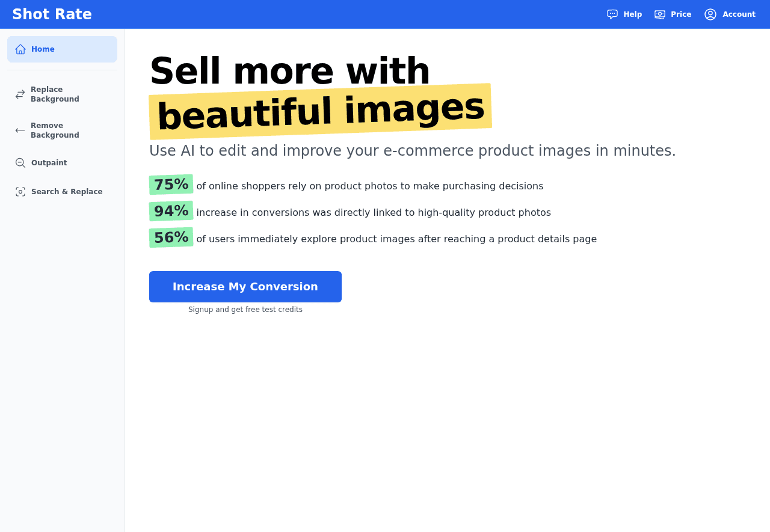Click the Outpaint magnifier-minus icon
Viewport: 770px width, 532px height.
[x=20, y=163]
